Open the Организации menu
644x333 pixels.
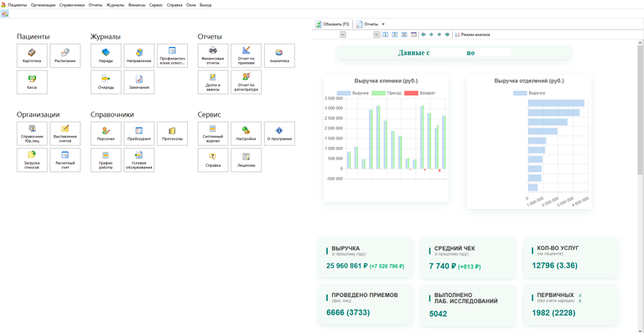point(43,5)
